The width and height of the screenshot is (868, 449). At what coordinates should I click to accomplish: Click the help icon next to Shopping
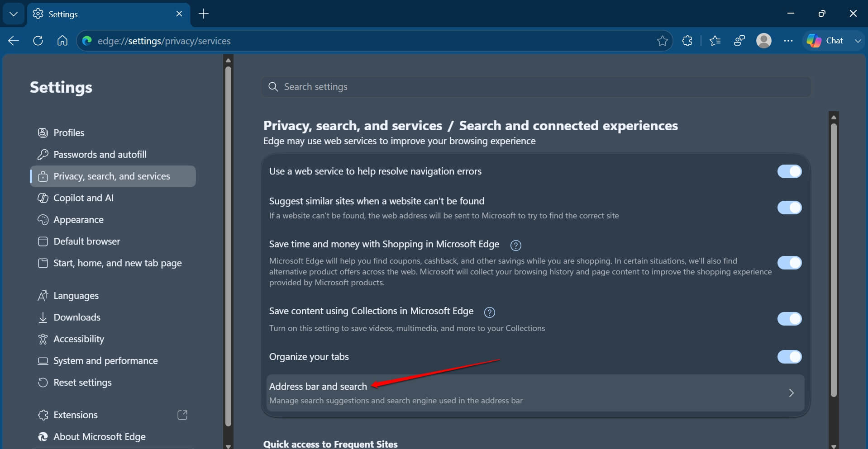(515, 245)
